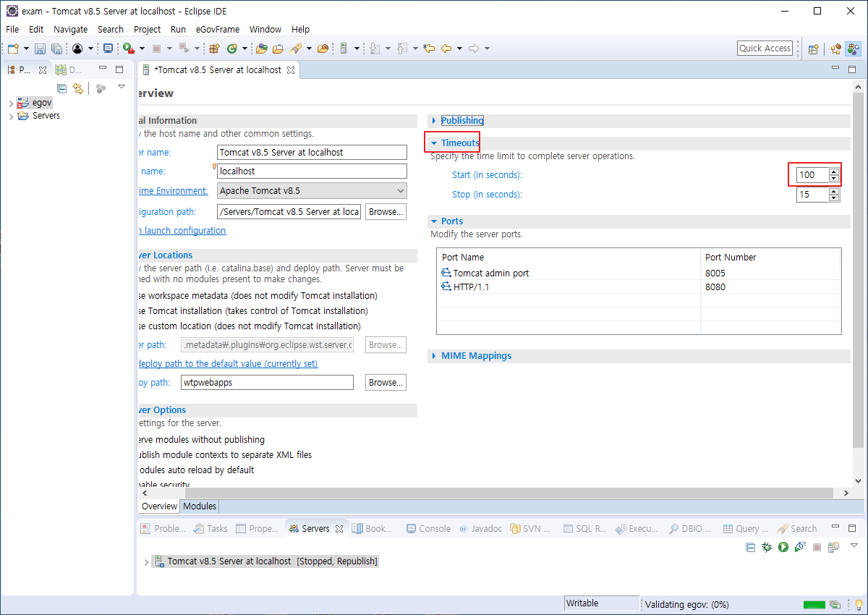Decrease Stop timeout with down arrow
The height and width of the screenshot is (615, 868).
834,198
